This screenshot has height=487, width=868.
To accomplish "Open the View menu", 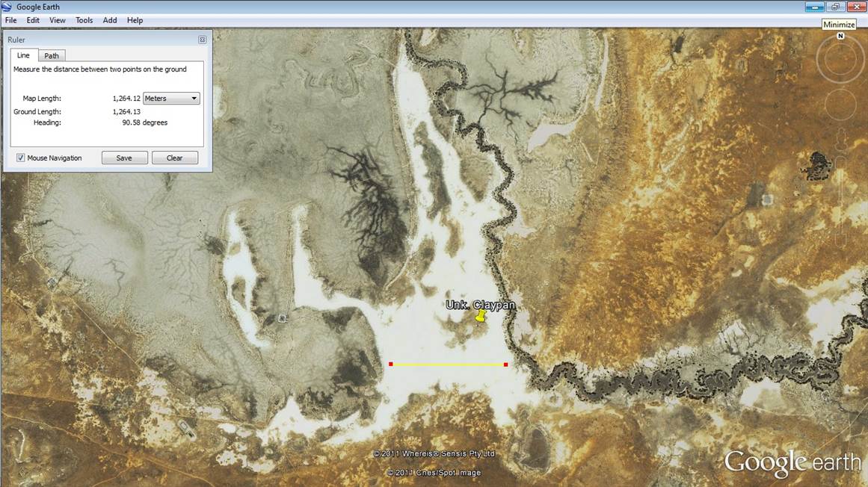I will [57, 20].
